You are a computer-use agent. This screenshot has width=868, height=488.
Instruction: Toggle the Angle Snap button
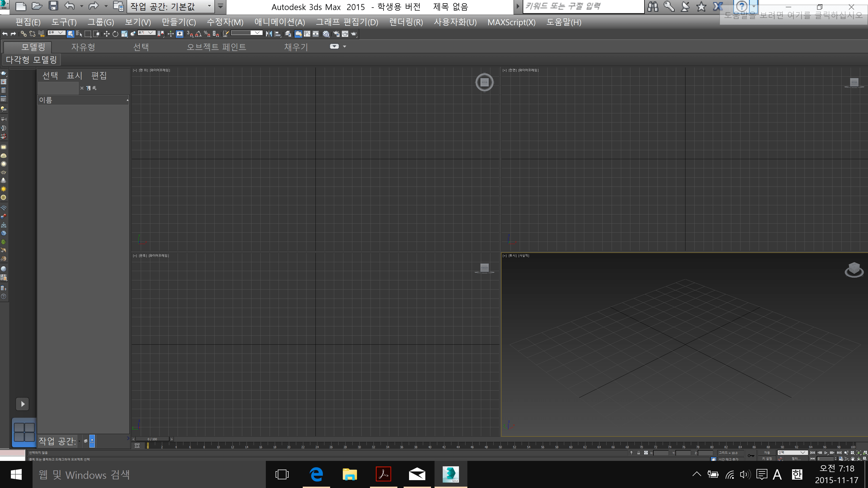pos(199,34)
